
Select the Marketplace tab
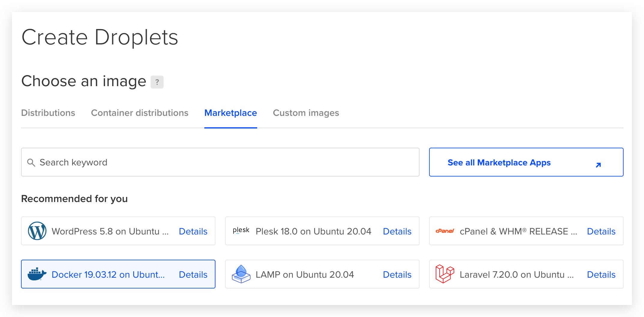[230, 113]
